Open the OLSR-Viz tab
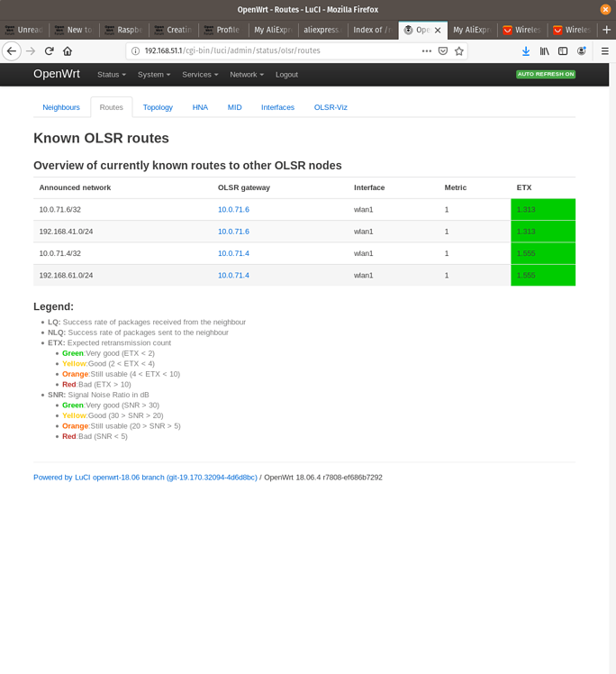 click(331, 107)
